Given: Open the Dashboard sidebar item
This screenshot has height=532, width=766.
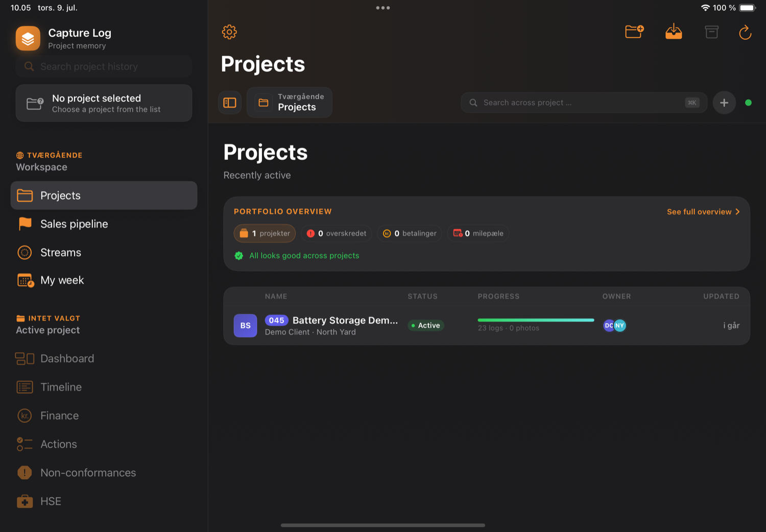Looking at the screenshot, I should pyautogui.click(x=104, y=358).
